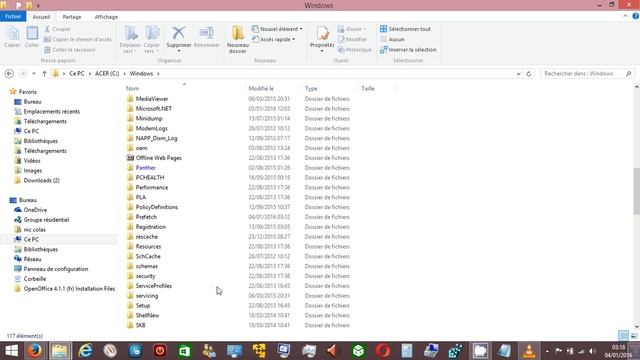Open Vidéos in the navigation pane
This screenshot has height=360, width=640.
32,161
